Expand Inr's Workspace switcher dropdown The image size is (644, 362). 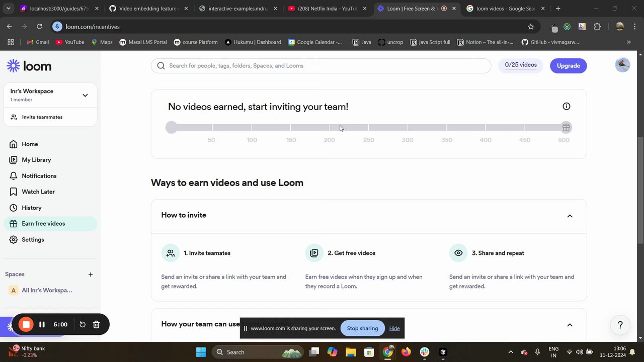coord(85,95)
